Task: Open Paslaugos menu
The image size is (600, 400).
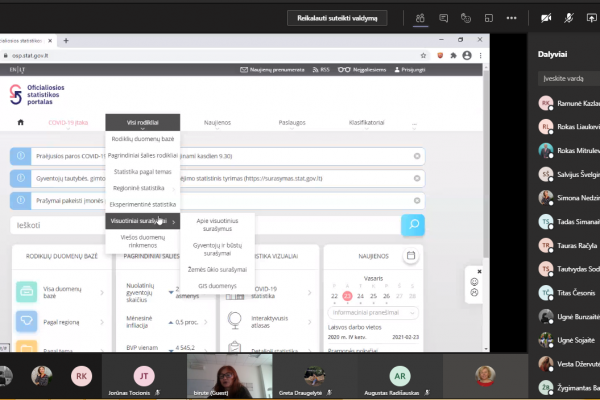Action: (292, 122)
